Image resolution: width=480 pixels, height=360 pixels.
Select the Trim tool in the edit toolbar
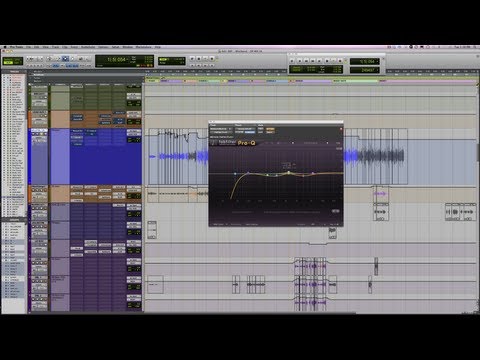coord(57,59)
